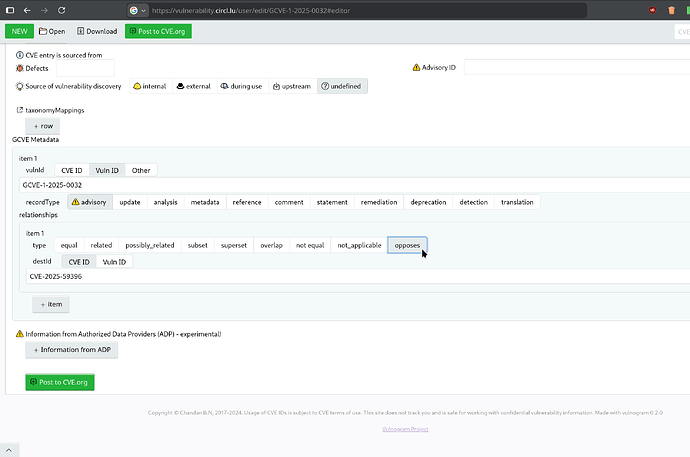Expand Information from ADP section

pyautogui.click(x=71, y=350)
